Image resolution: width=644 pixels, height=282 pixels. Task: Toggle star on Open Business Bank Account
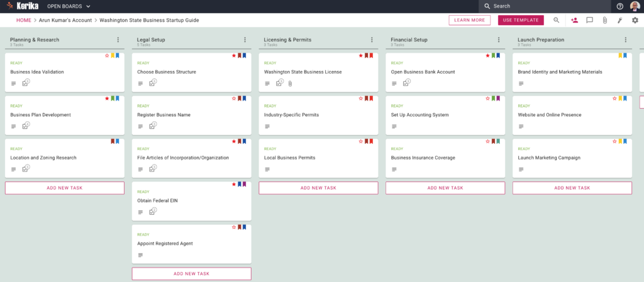(x=487, y=56)
